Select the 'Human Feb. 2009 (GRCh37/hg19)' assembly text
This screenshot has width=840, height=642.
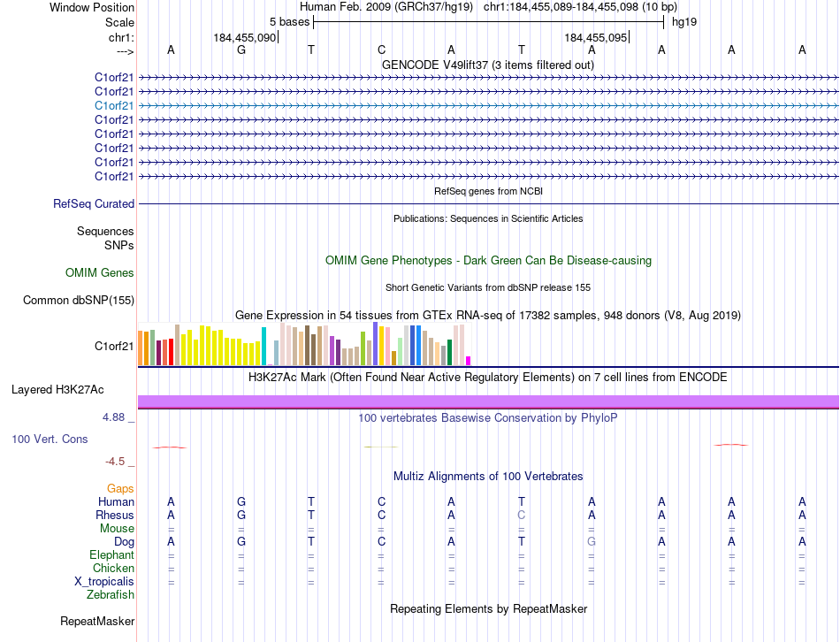tap(386, 7)
